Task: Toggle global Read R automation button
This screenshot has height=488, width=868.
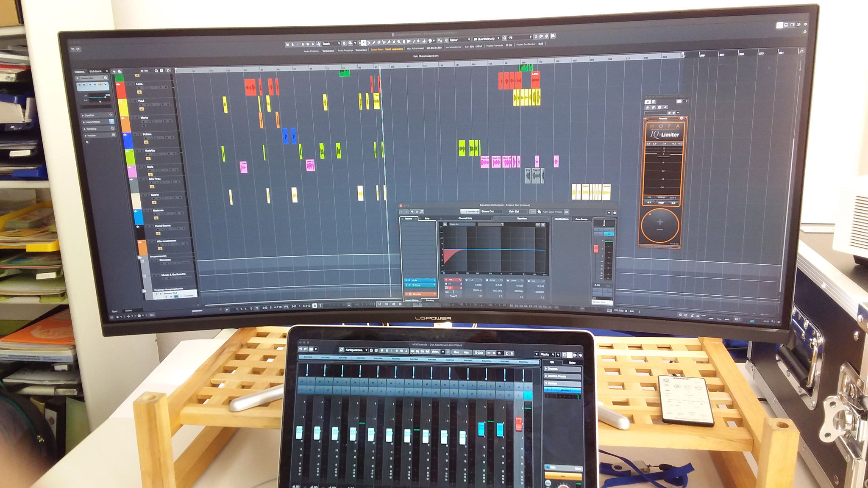Action: pyautogui.click(x=303, y=44)
